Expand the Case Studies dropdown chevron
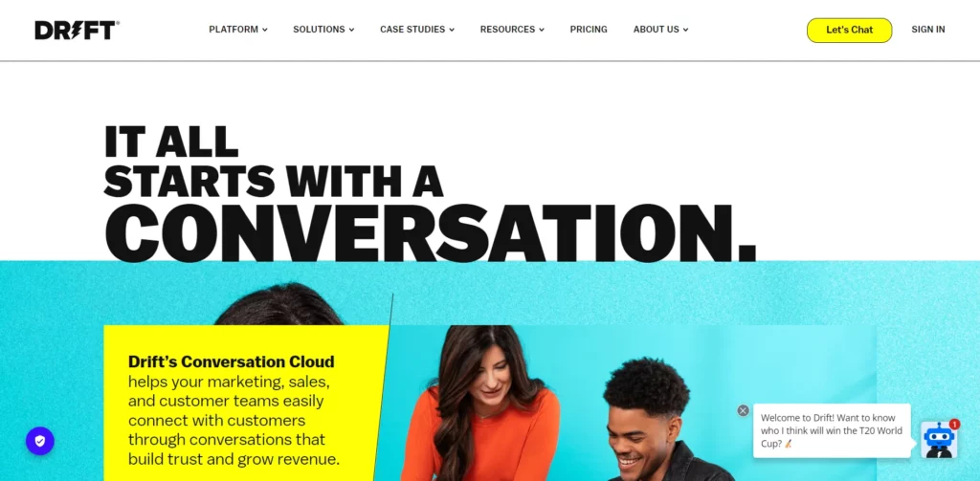This screenshot has width=980, height=481. pyautogui.click(x=452, y=30)
